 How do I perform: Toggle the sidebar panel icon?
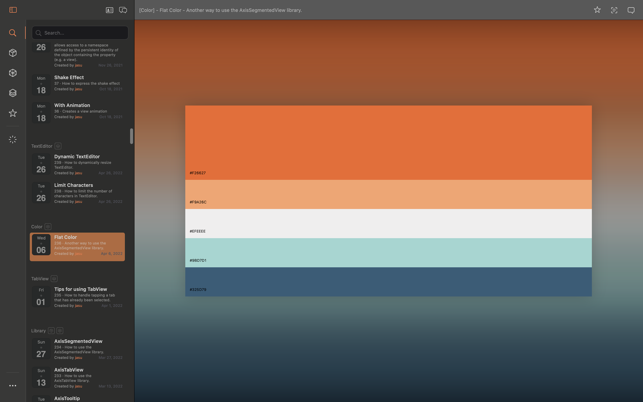coord(13,10)
